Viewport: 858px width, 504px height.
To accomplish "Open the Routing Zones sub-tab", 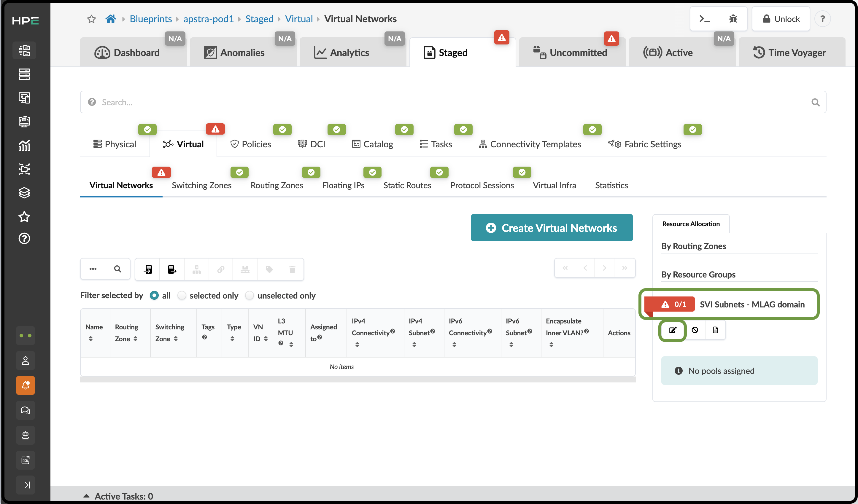I will (277, 185).
